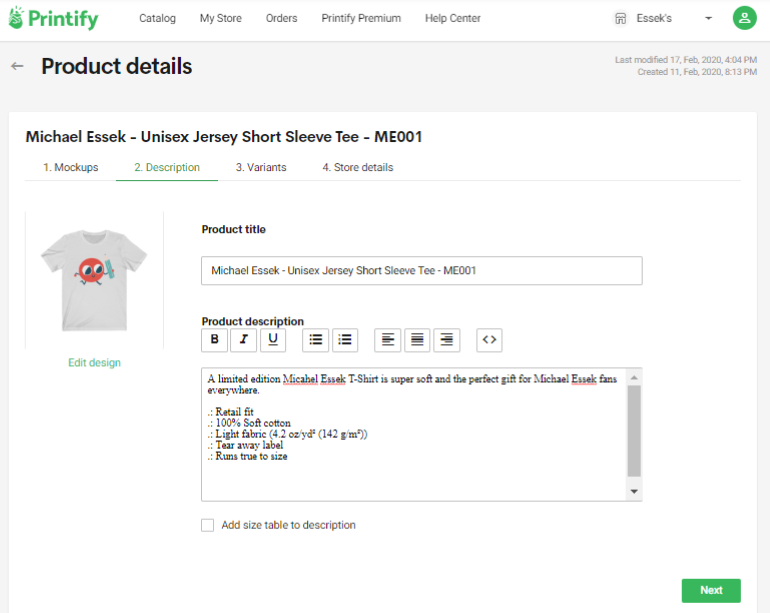Toggle italic formatting
This screenshot has height=613, width=770.
(244, 340)
